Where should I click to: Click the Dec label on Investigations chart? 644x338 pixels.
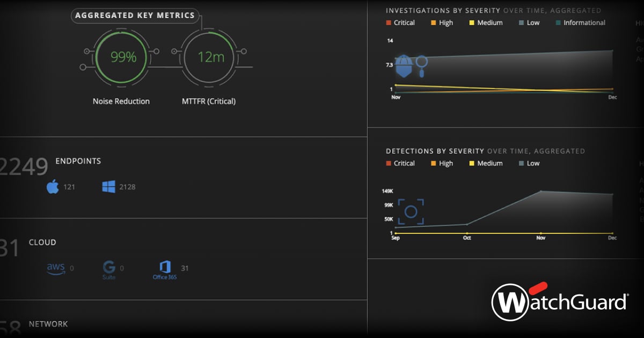pos(612,97)
